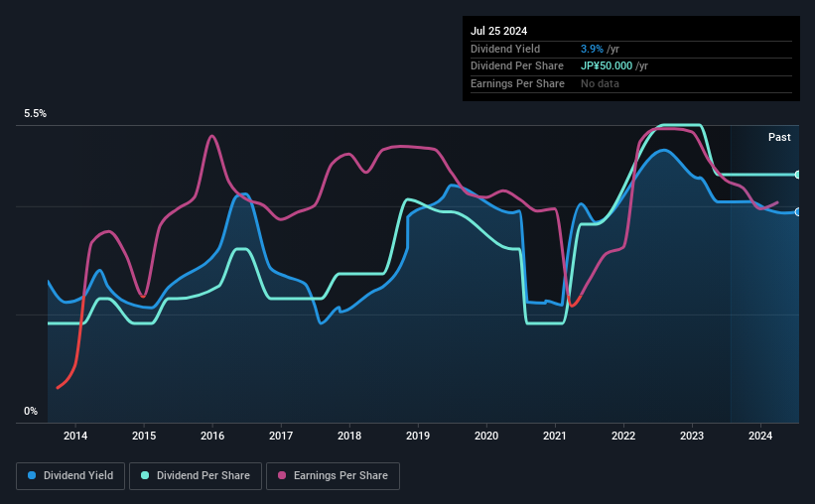815x504 pixels.
Task: Click the 2023 x-axis label
Action: tap(692, 436)
